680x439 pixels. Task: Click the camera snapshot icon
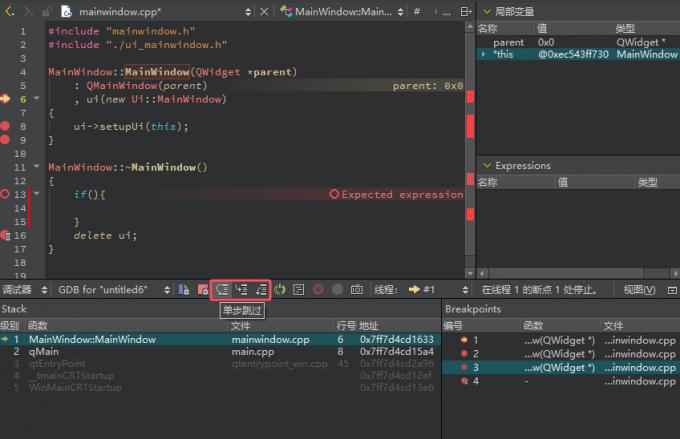[355, 289]
